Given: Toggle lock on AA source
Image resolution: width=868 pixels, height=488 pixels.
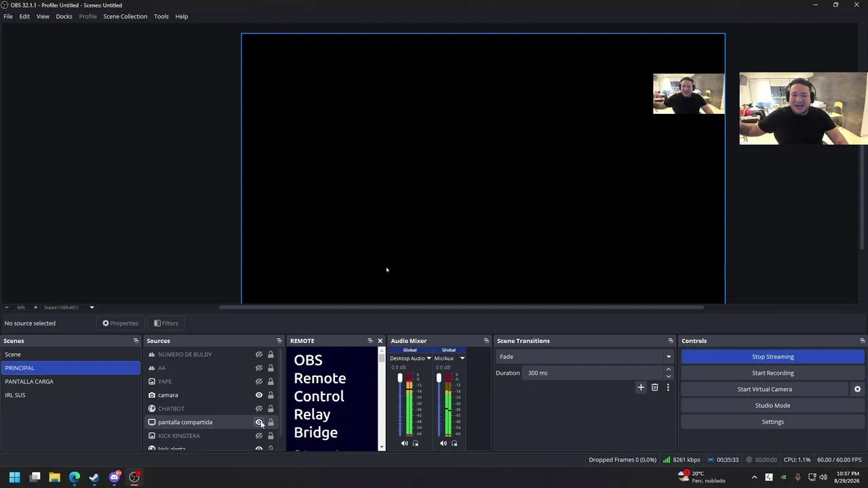Looking at the screenshot, I should (271, 368).
